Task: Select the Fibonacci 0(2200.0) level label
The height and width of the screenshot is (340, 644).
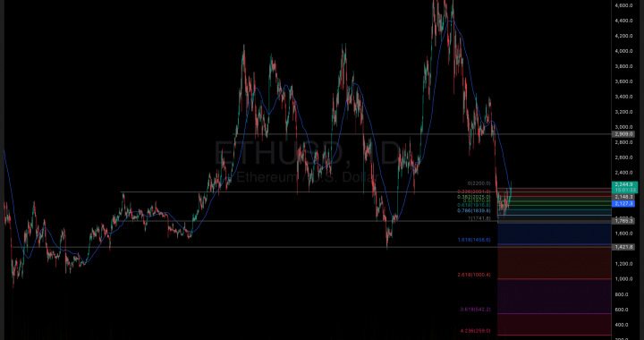Action: (x=479, y=183)
